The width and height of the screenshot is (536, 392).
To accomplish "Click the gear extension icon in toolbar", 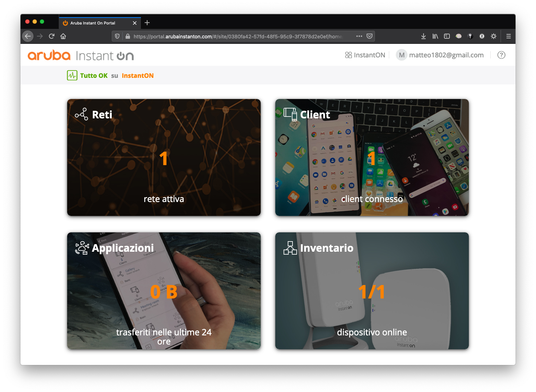I will (x=494, y=36).
